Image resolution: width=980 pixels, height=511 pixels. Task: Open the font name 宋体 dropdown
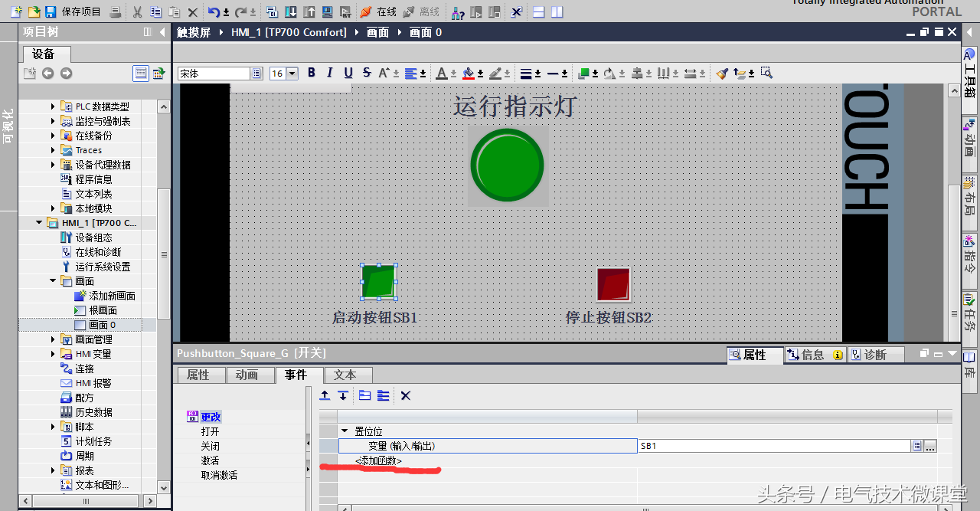[256, 73]
